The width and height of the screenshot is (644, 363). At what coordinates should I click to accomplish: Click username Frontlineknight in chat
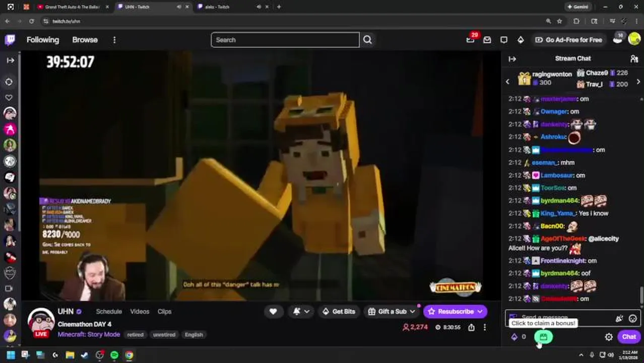(562, 261)
